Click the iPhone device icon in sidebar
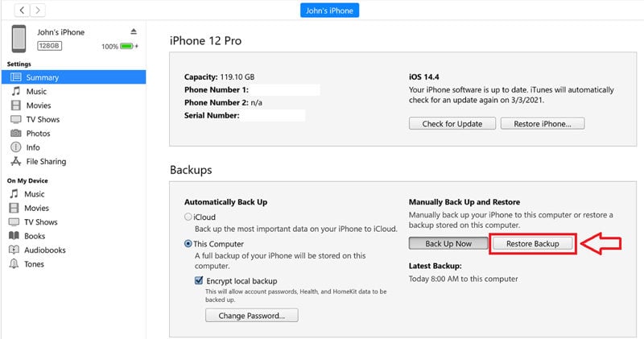This screenshot has height=339, width=644. (19, 38)
